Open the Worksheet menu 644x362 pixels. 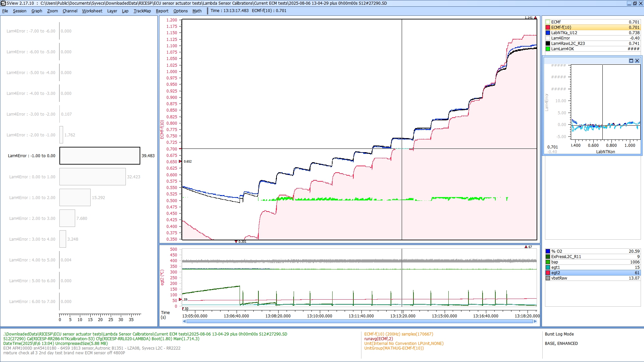[92, 11]
